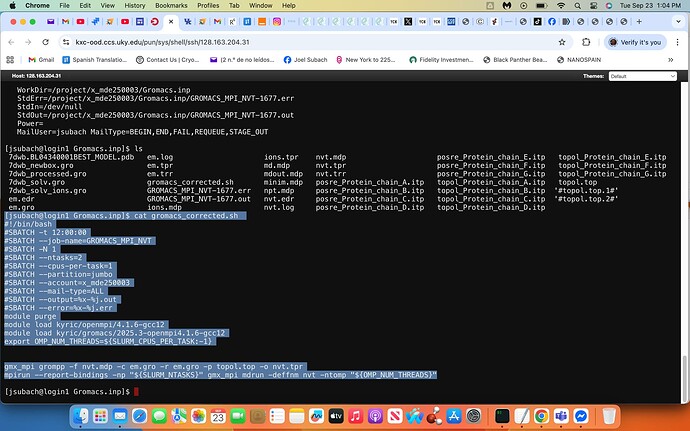Screen dimensions: 690x431
Task: Switch to the Instagram tab
Action: pos(277,22)
